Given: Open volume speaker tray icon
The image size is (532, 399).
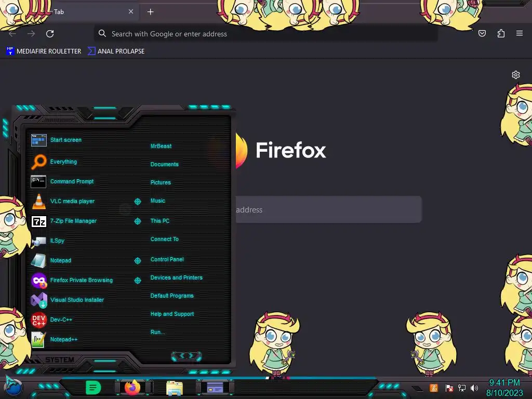Looking at the screenshot, I should (x=474, y=388).
